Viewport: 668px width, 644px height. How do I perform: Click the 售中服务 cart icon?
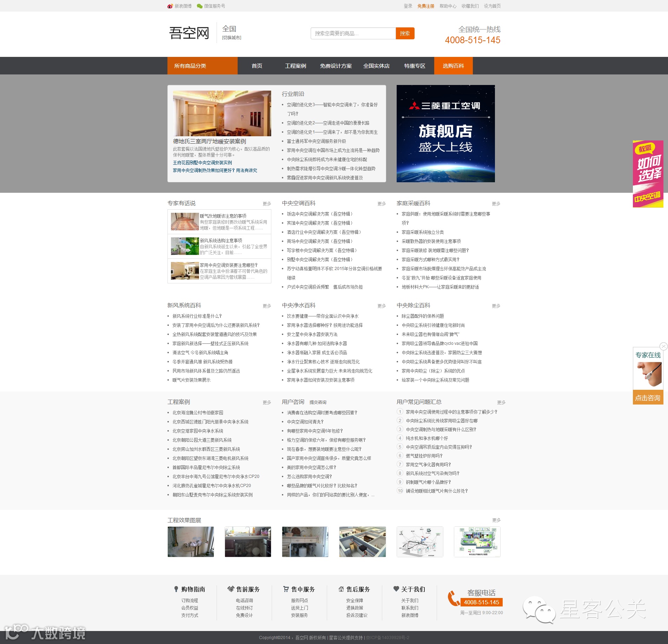tap(286, 589)
